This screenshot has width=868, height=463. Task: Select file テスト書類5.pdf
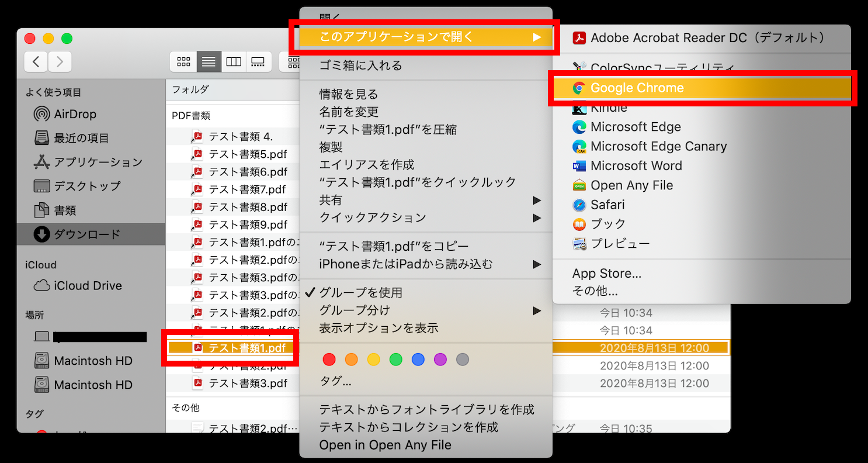tap(248, 154)
